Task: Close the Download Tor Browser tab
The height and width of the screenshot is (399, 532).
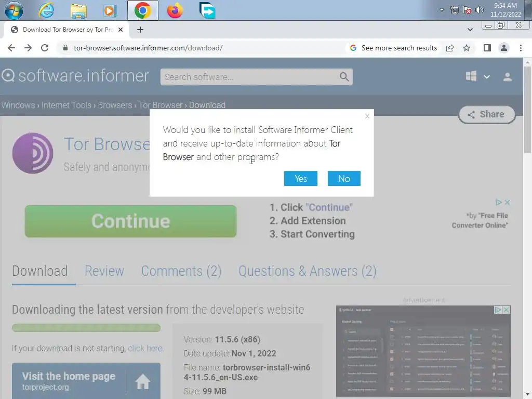Action: pos(121,30)
